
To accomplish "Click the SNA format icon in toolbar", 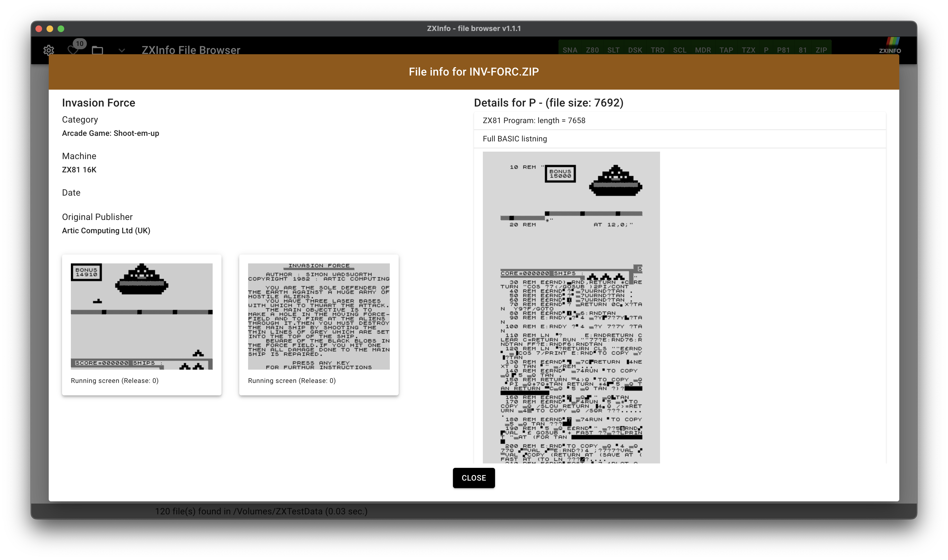I will click(x=570, y=50).
